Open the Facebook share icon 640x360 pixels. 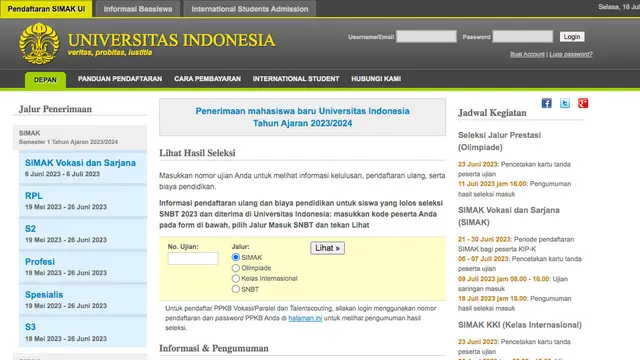point(547,103)
